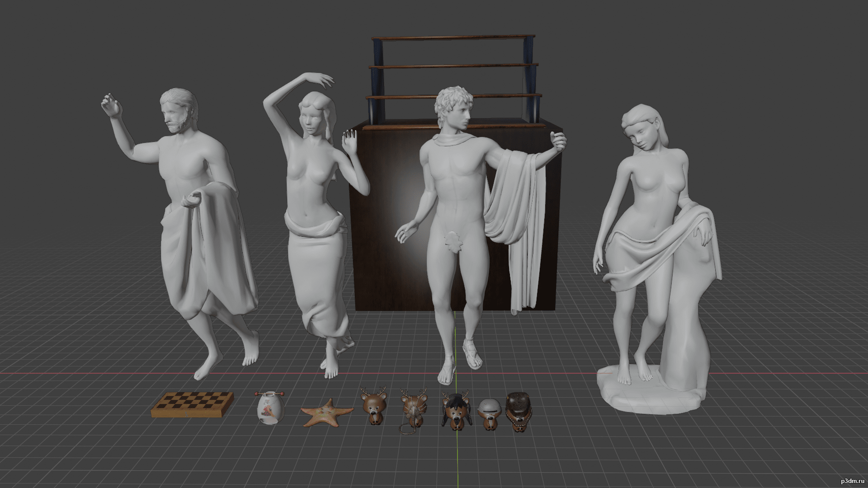Select the bear with dark leather hat

[x=519, y=411]
